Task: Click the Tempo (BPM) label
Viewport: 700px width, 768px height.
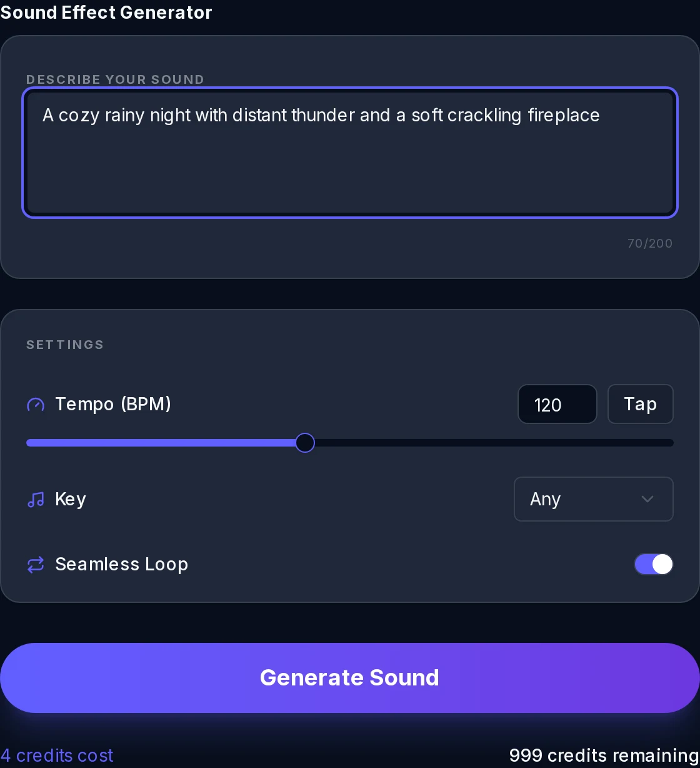Action: (x=113, y=404)
